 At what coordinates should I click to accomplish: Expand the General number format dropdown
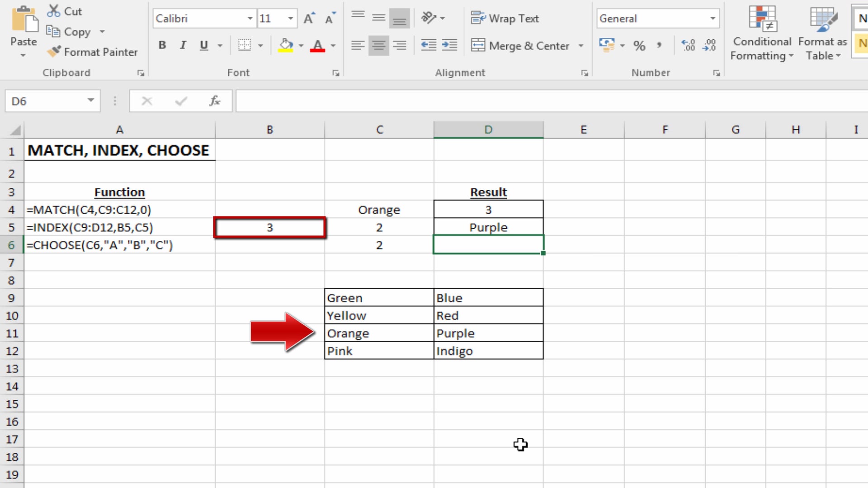click(712, 19)
